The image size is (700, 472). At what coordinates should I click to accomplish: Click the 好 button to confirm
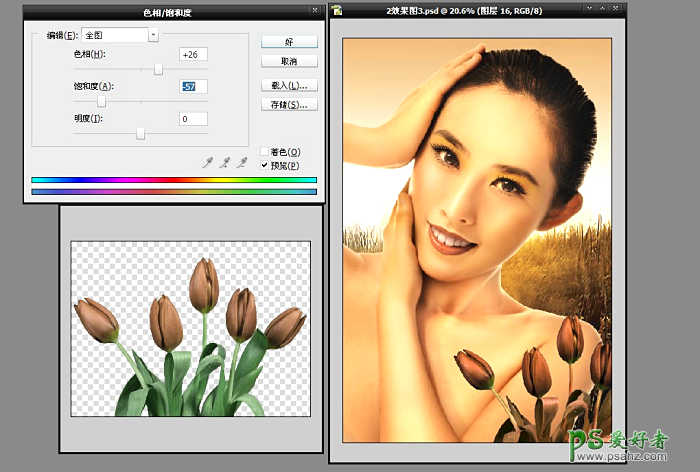coord(288,42)
